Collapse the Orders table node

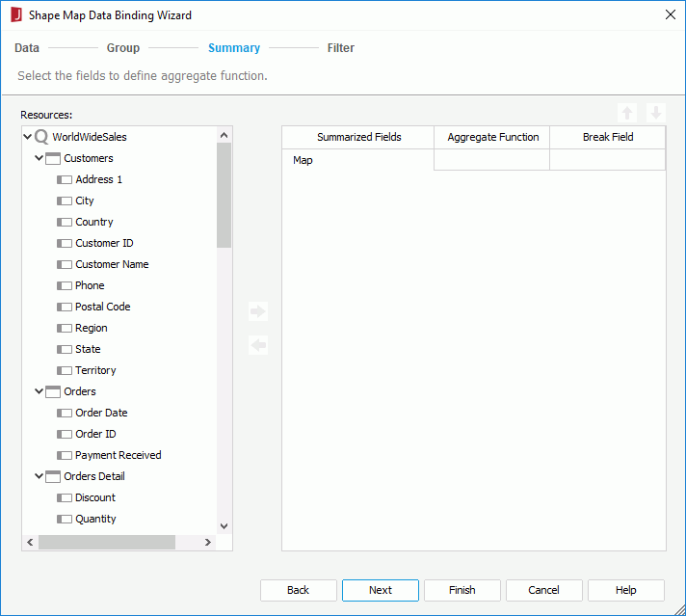(x=39, y=391)
